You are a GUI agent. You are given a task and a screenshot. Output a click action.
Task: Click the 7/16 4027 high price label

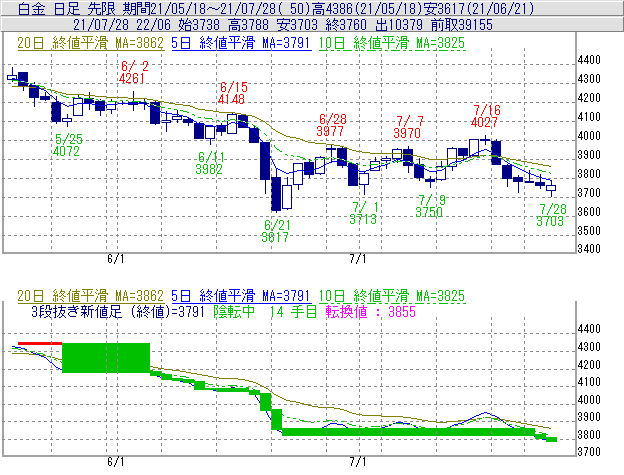[x=486, y=116]
